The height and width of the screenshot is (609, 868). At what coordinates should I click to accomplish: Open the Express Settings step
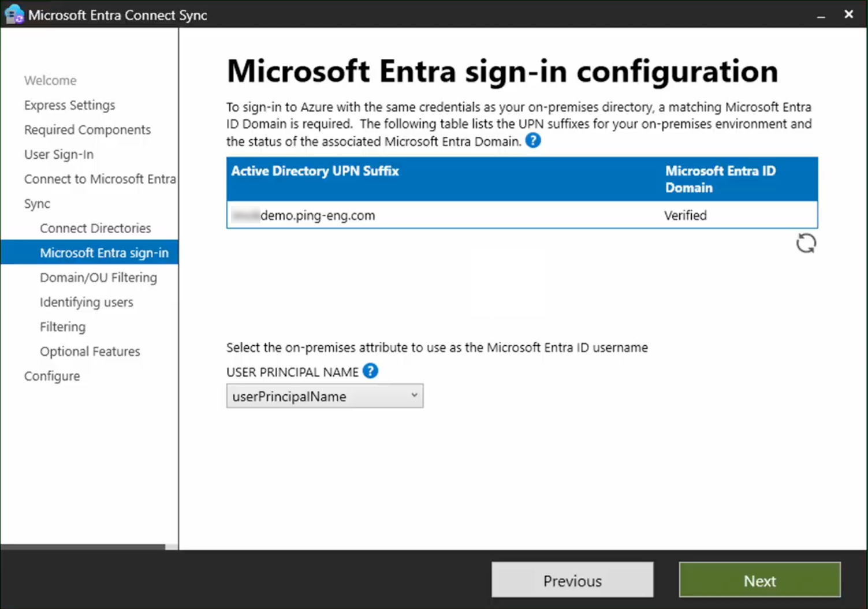[69, 105]
